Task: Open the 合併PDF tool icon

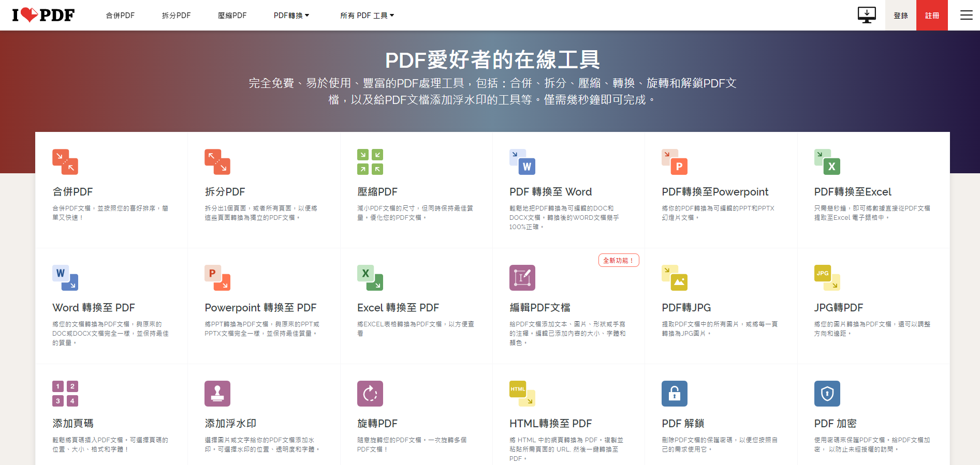Action: click(x=65, y=162)
